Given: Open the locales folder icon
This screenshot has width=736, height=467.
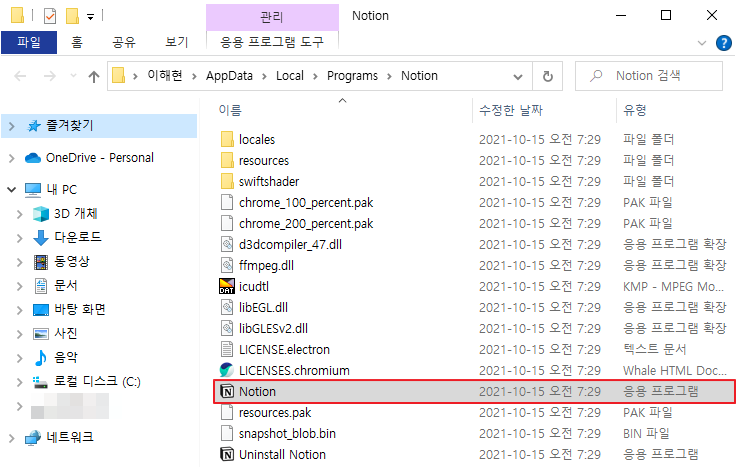Looking at the screenshot, I should pyautogui.click(x=227, y=139).
